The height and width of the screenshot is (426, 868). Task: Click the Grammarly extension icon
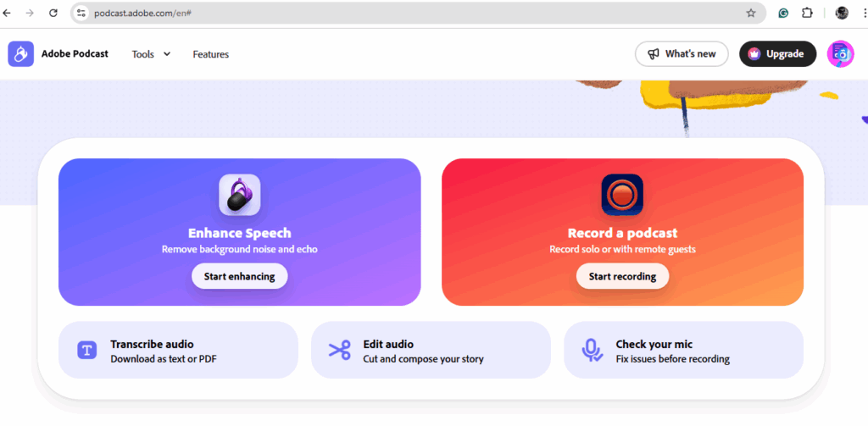[x=783, y=13]
